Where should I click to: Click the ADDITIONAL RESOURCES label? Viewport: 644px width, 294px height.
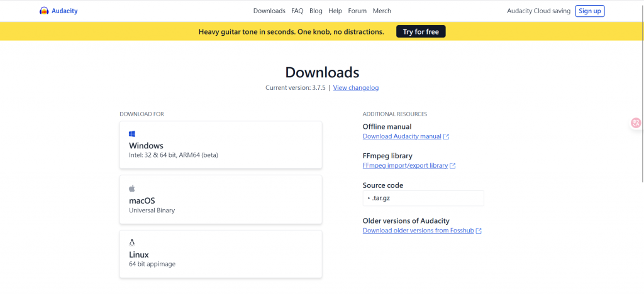[x=395, y=114]
